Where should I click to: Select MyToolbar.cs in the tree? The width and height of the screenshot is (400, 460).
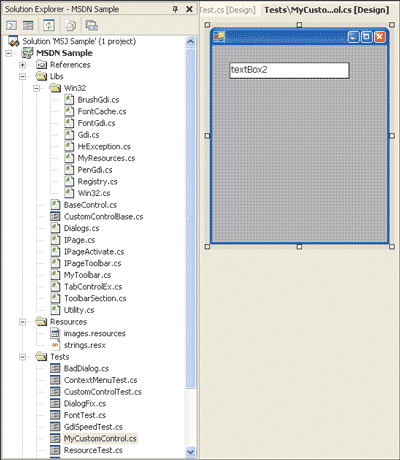pyautogui.click(x=87, y=275)
